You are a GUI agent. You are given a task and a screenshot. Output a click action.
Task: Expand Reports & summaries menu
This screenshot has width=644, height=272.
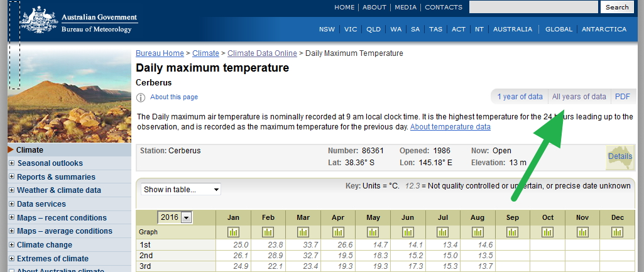pyautogui.click(x=11, y=177)
